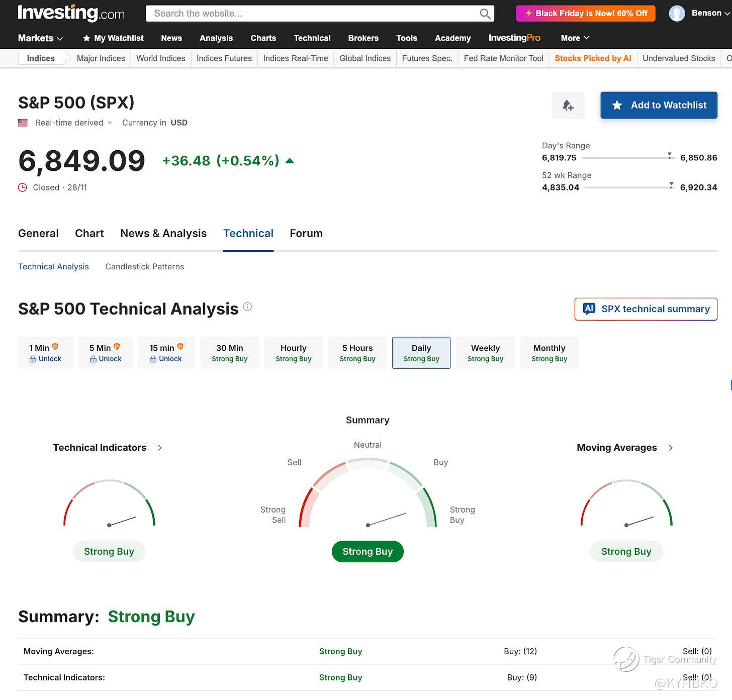The width and height of the screenshot is (732, 700).
Task: Select the Hourly timeframe
Action: click(x=293, y=353)
